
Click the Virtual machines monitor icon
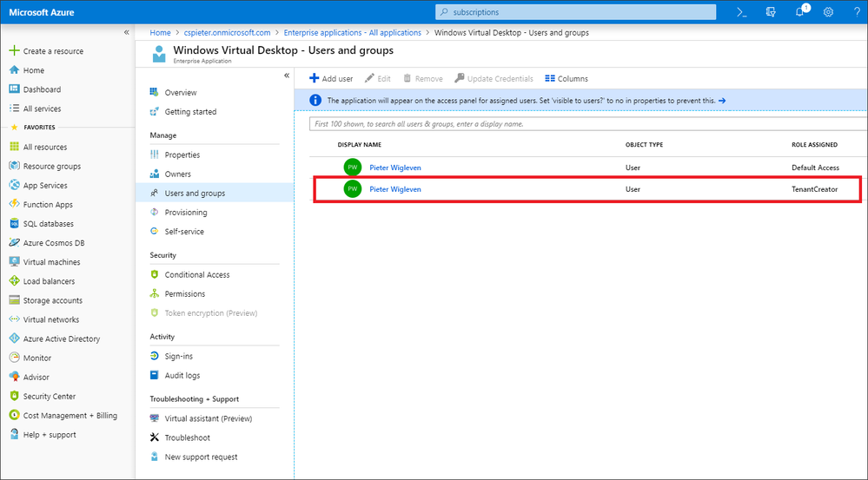coord(15,261)
